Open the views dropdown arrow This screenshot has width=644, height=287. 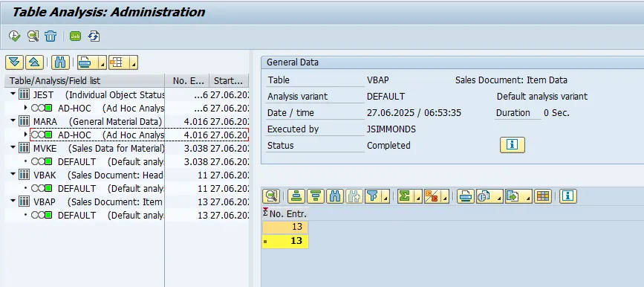click(x=499, y=196)
